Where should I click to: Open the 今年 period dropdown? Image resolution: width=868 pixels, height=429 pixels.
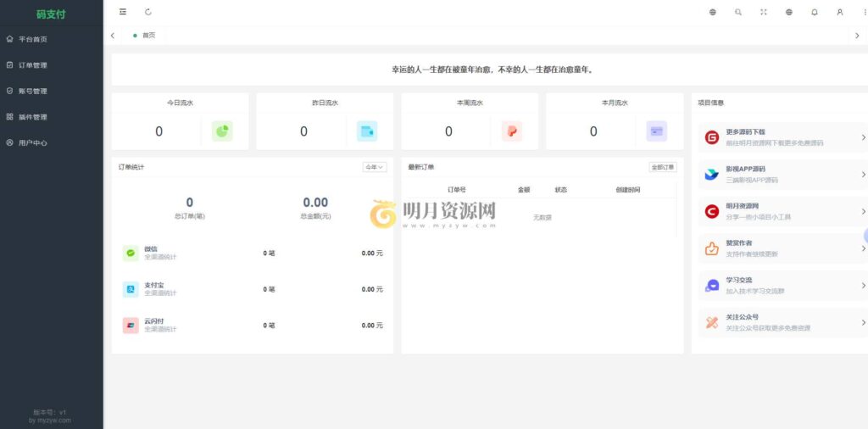tap(374, 167)
